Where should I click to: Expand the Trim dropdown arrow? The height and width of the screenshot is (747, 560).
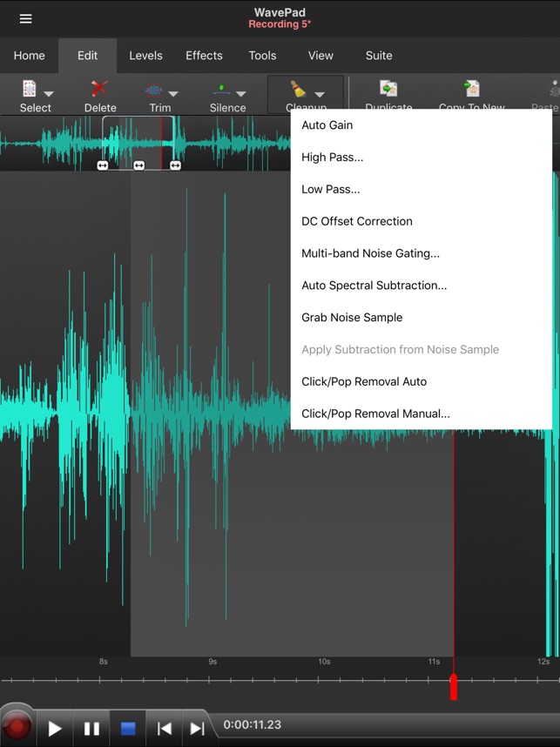click(x=173, y=94)
